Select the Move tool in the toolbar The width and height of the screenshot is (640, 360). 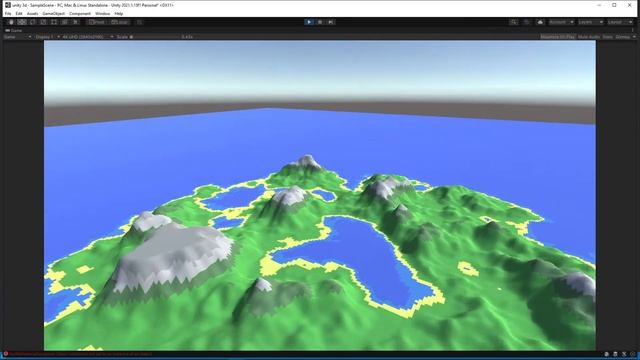coord(22,22)
